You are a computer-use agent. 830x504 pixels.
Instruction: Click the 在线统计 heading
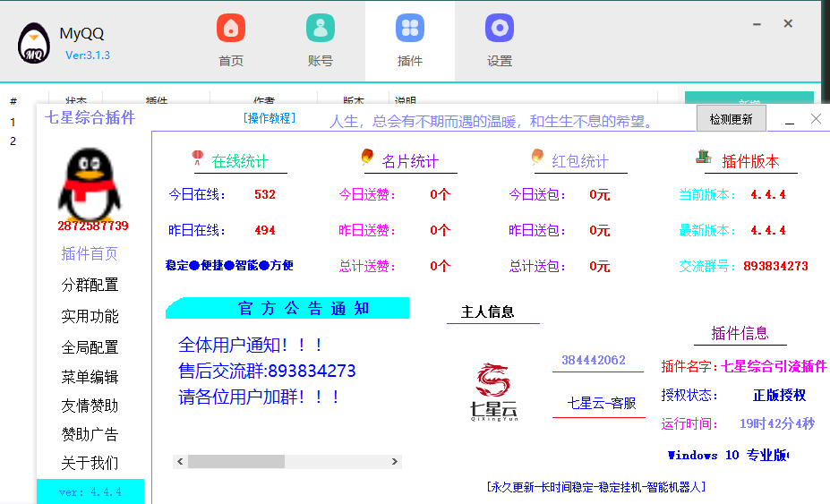(240, 161)
